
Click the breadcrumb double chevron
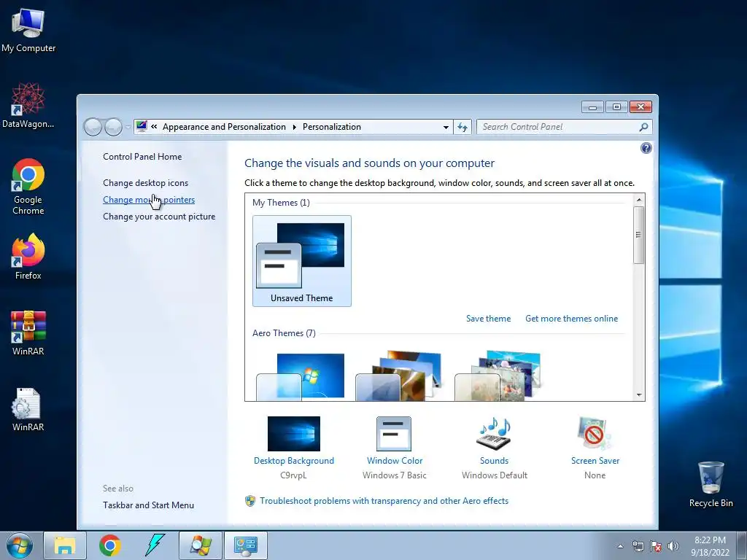coord(154,127)
